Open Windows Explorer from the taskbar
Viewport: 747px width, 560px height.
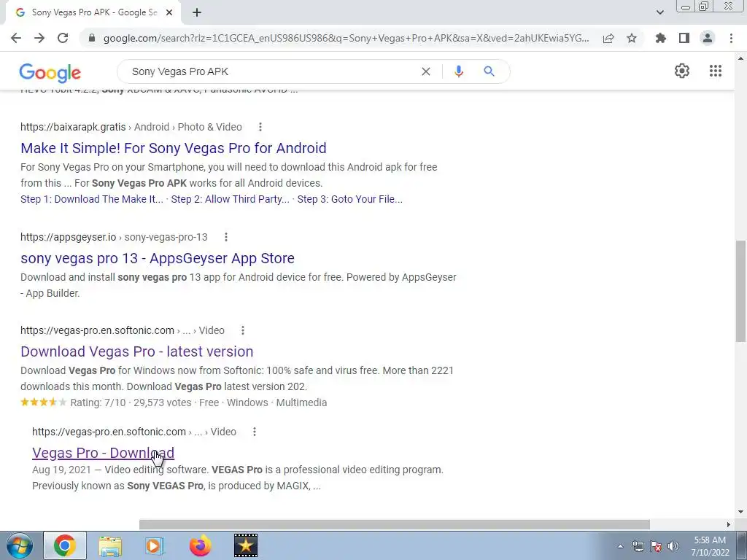click(110, 545)
